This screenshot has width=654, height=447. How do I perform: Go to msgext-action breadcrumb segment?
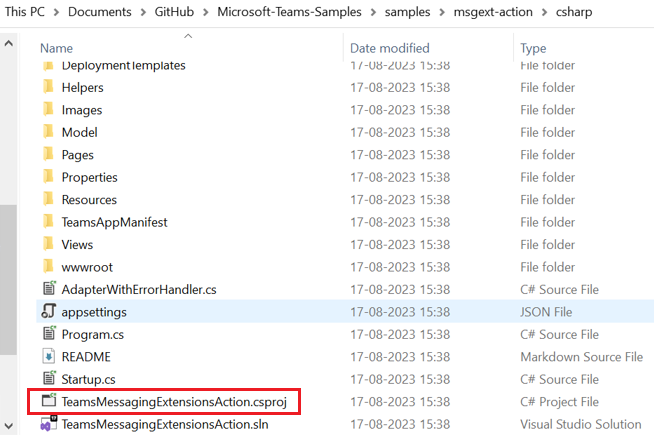[x=493, y=12]
